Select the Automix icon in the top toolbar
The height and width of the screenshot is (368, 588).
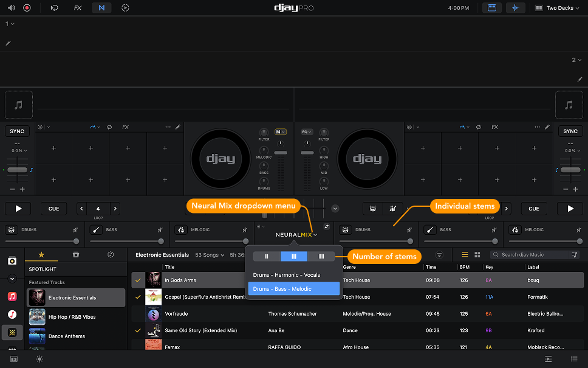point(126,8)
